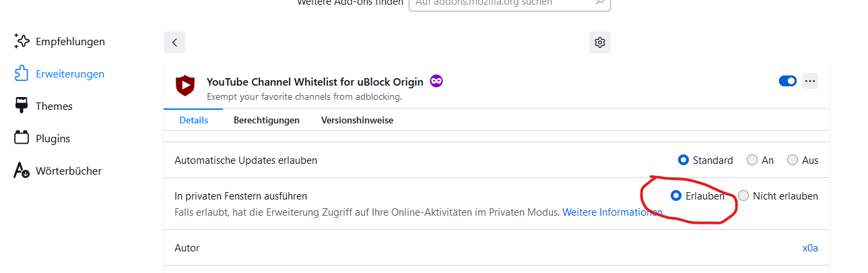Choose 'Nicht erlauben' for private windows
The image size is (868, 273).
coord(743,196)
